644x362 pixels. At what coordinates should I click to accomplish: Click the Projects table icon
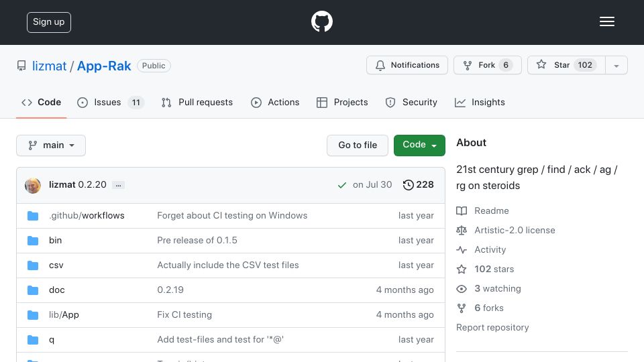tap(322, 103)
